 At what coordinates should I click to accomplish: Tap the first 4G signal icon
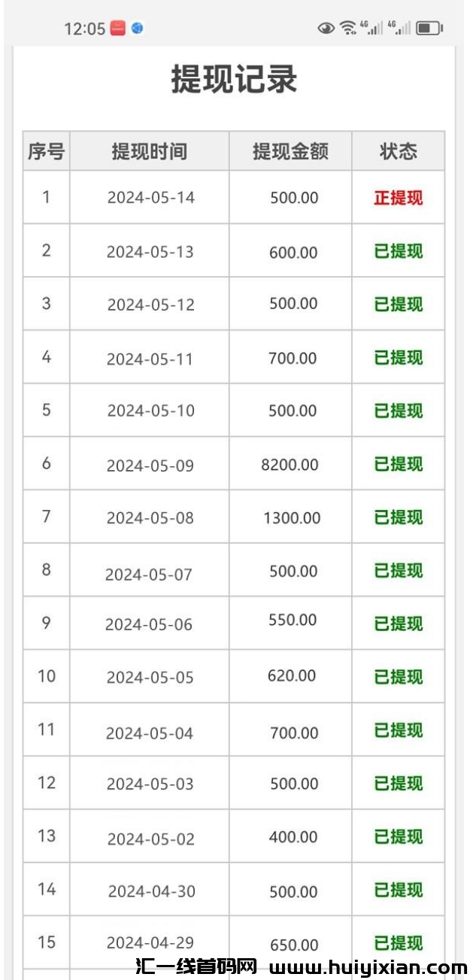click(x=371, y=29)
